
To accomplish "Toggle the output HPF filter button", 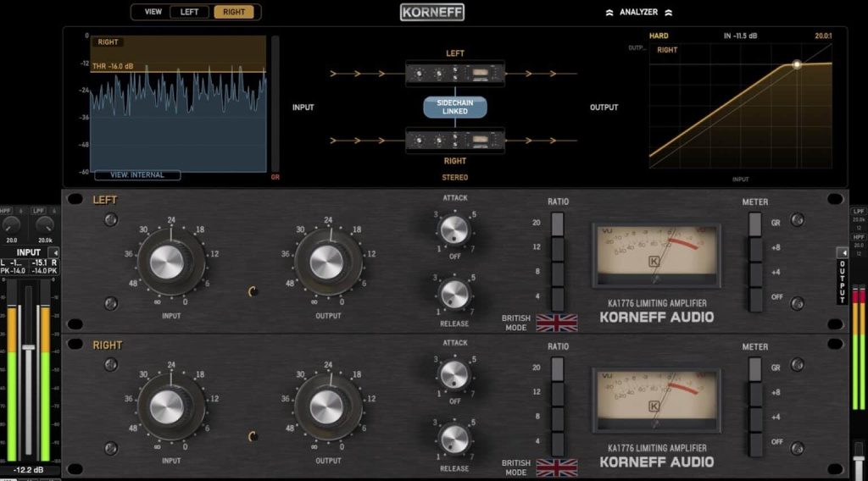I will coord(859,236).
